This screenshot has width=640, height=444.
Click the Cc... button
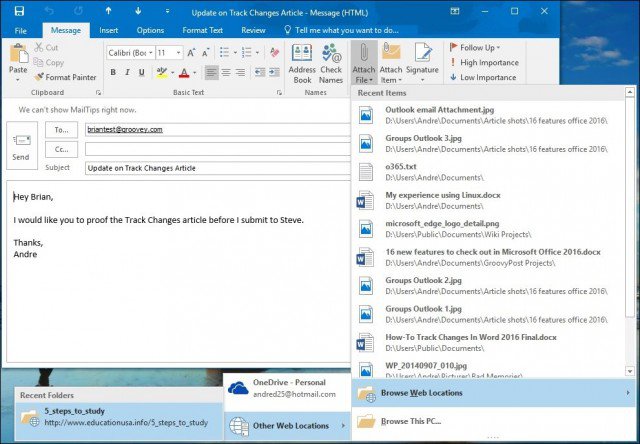(61, 149)
